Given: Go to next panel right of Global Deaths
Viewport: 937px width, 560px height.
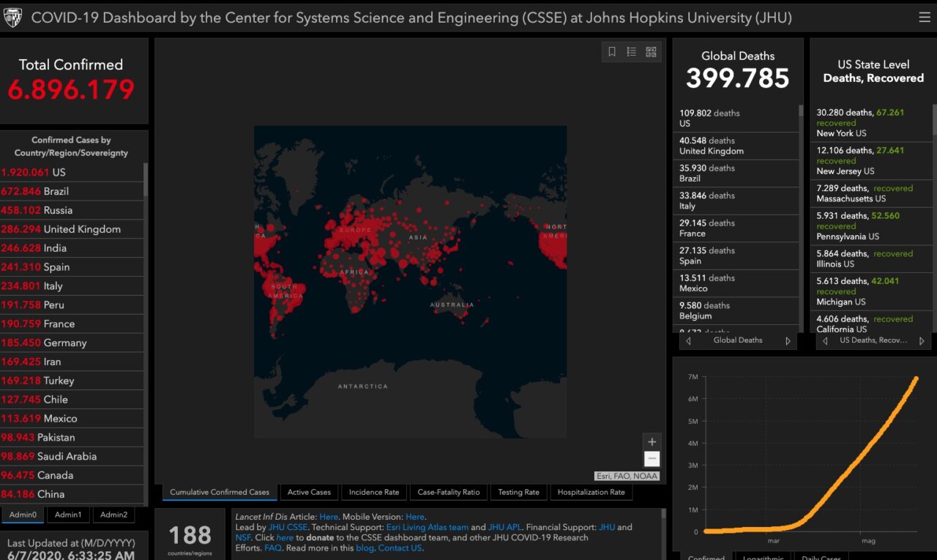Looking at the screenshot, I should coord(788,340).
